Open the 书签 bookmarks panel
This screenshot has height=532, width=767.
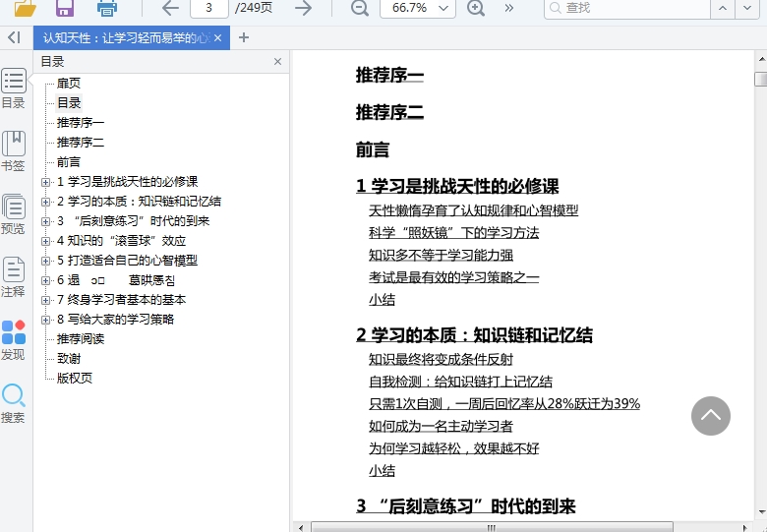pos(13,151)
